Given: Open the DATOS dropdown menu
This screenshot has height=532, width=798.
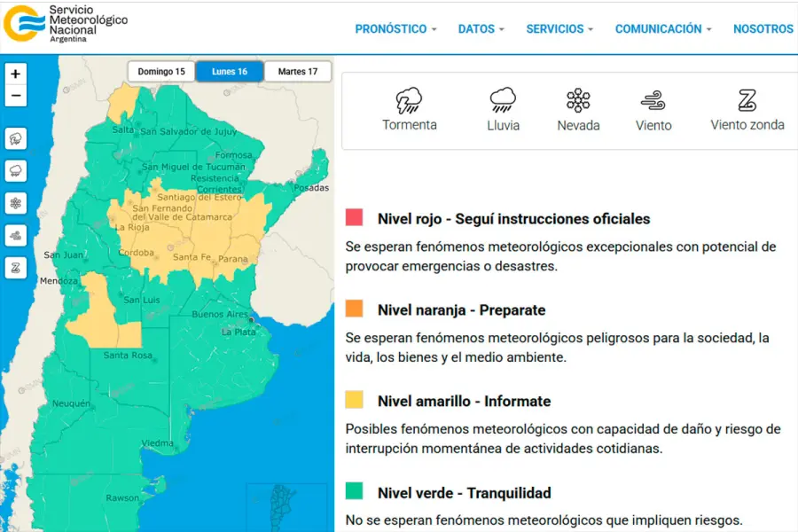Looking at the screenshot, I should pyautogui.click(x=481, y=29).
